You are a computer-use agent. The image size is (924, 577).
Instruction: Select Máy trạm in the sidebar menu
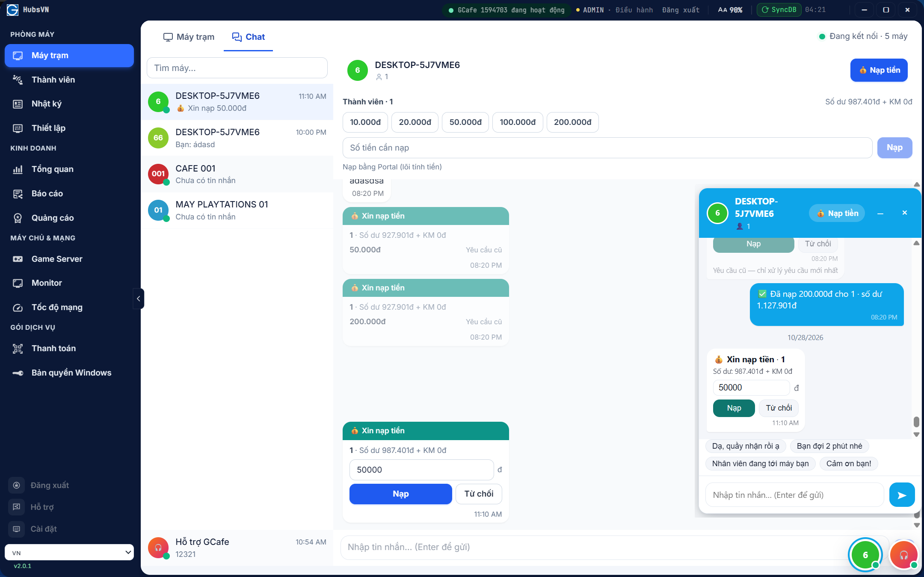(x=69, y=55)
